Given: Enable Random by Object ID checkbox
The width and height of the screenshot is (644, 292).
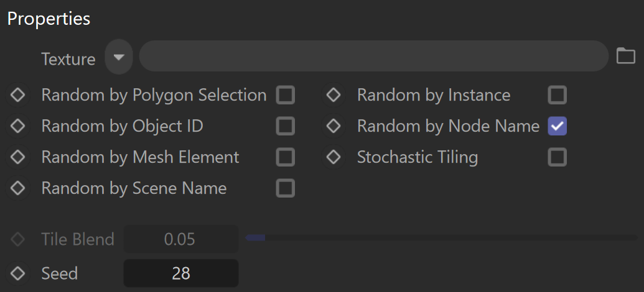Looking at the screenshot, I should 286,126.
